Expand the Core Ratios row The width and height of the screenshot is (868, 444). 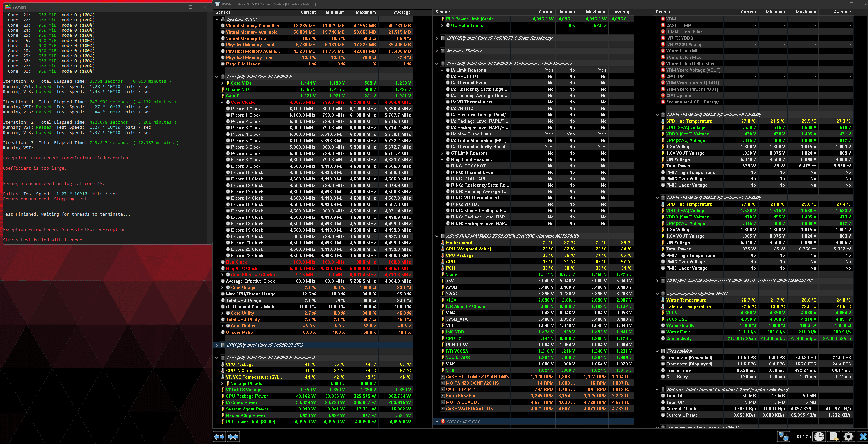[222, 326]
